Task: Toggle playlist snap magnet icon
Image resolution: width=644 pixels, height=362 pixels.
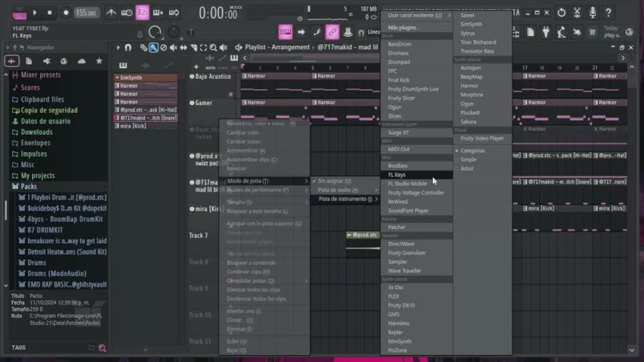Action: click(128, 48)
